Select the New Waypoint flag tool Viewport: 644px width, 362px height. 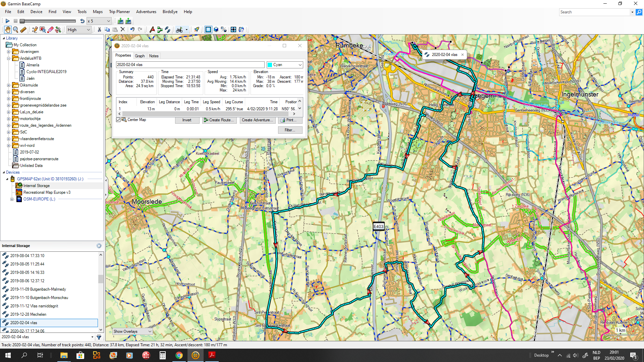coord(152,29)
